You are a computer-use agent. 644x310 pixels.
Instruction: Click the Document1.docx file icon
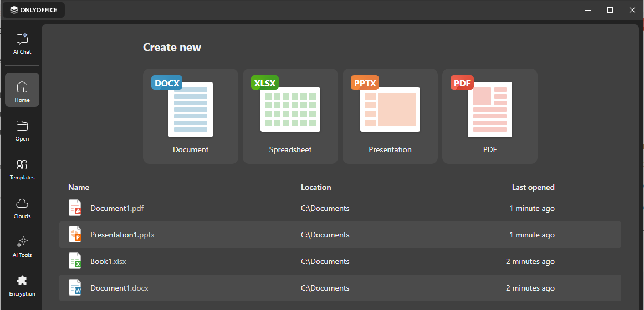75,288
